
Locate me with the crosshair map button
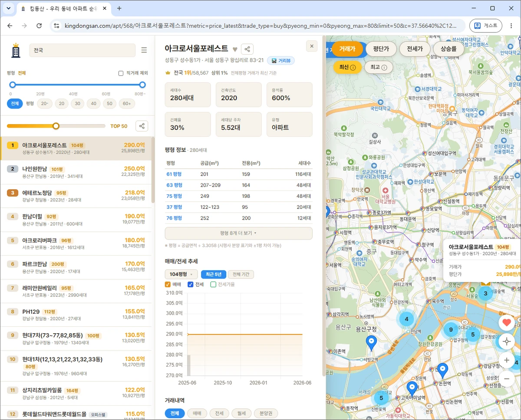click(x=507, y=341)
